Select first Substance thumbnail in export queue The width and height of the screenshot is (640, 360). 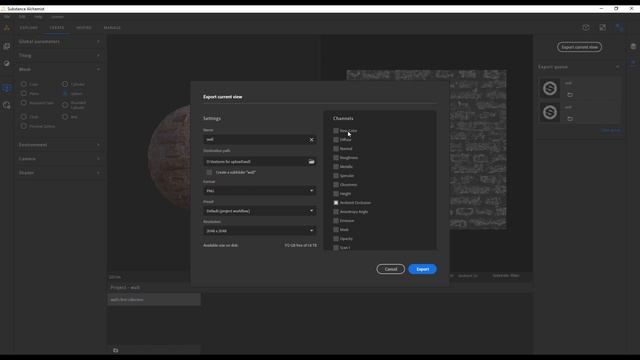pyautogui.click(x=549, y=88)
